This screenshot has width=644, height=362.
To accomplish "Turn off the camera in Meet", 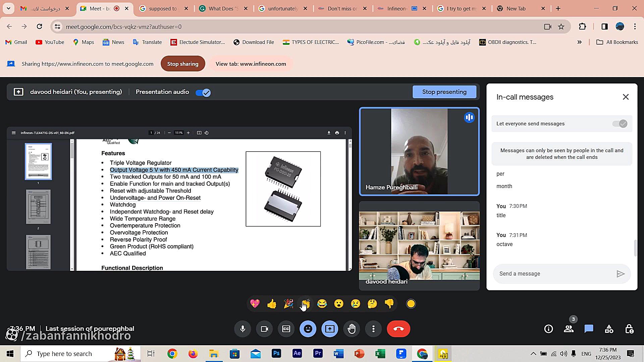I will (264, 329).
